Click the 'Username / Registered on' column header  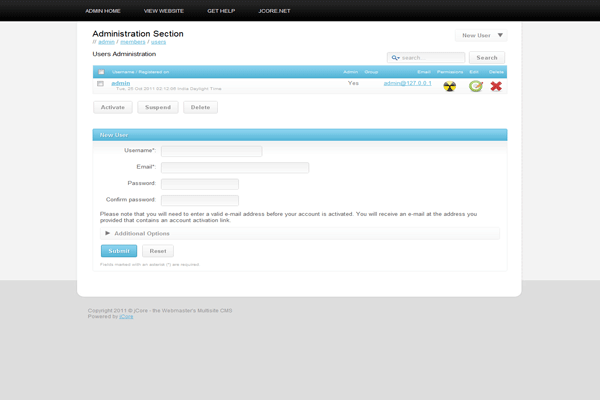pos(140,72)
